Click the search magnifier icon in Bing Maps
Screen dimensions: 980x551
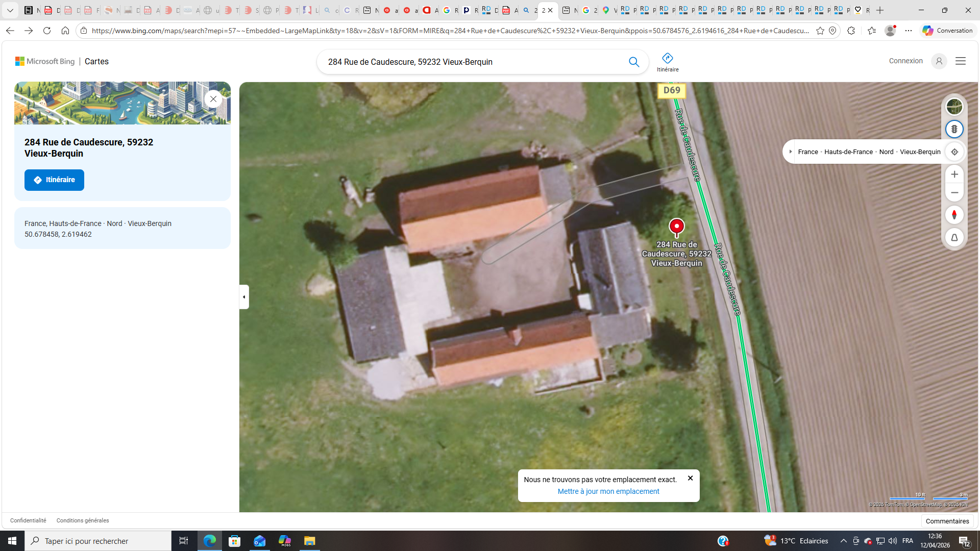point(634,62)
